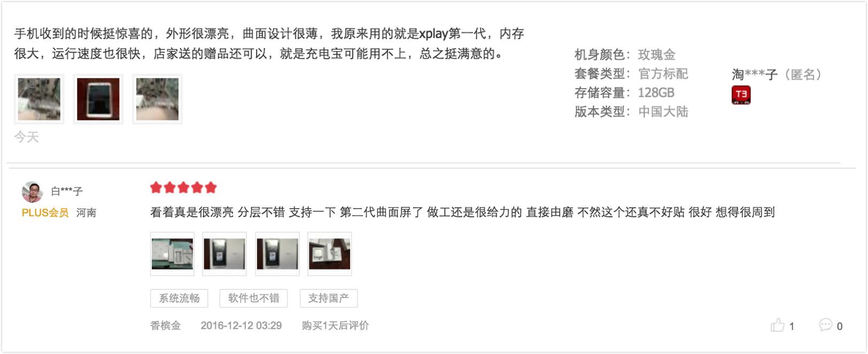This screenshot has height=354, width=868.
Task: Click the 香槟金 color variant text
Action: tap(165, 325)
